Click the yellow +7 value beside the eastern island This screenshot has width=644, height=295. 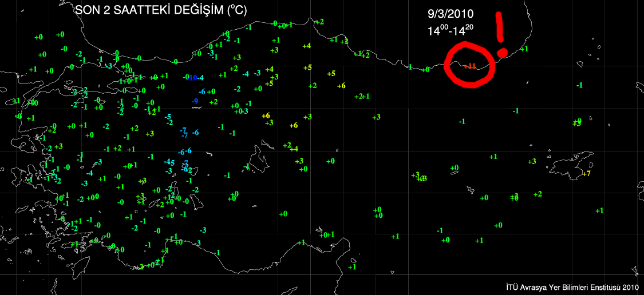click(x=586, y=173)
